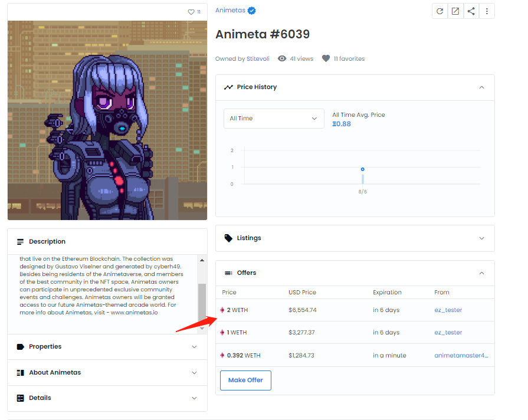Click the heart icon above the NFT image

coord(191,12)
